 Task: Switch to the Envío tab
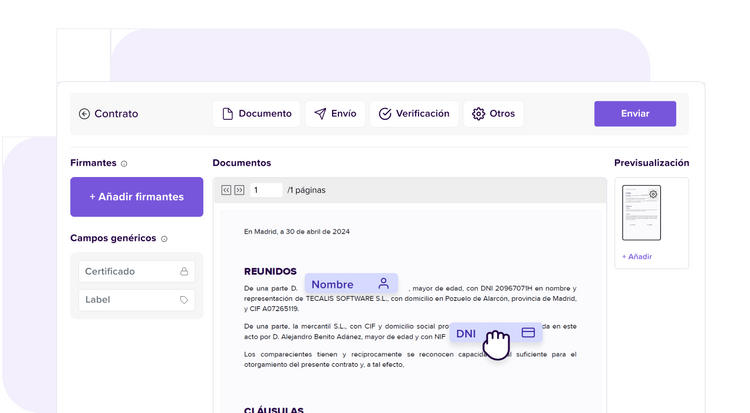pyautogui.click(x=335, y=114)
